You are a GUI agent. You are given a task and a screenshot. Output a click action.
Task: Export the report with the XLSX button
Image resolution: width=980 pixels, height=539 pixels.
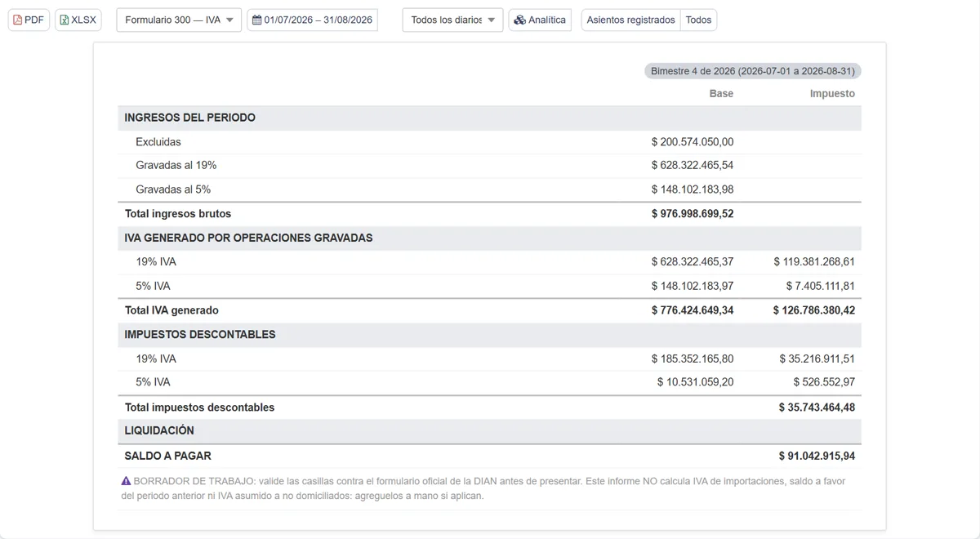pos(78,20)
